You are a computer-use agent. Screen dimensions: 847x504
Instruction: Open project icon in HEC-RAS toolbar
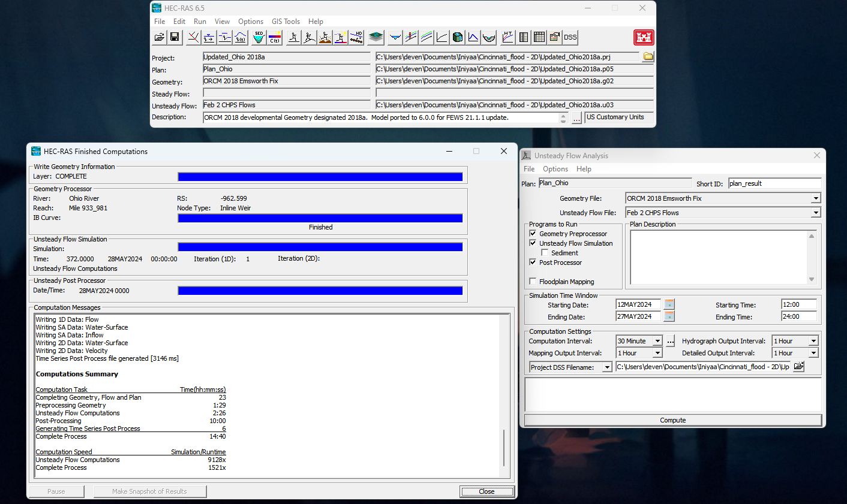click(x=159, y=37)
